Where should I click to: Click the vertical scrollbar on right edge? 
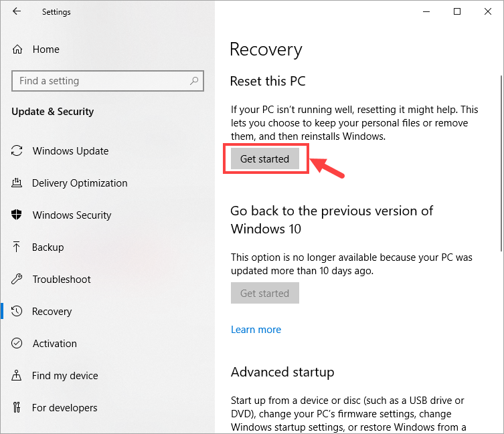(x=501, y=163)
